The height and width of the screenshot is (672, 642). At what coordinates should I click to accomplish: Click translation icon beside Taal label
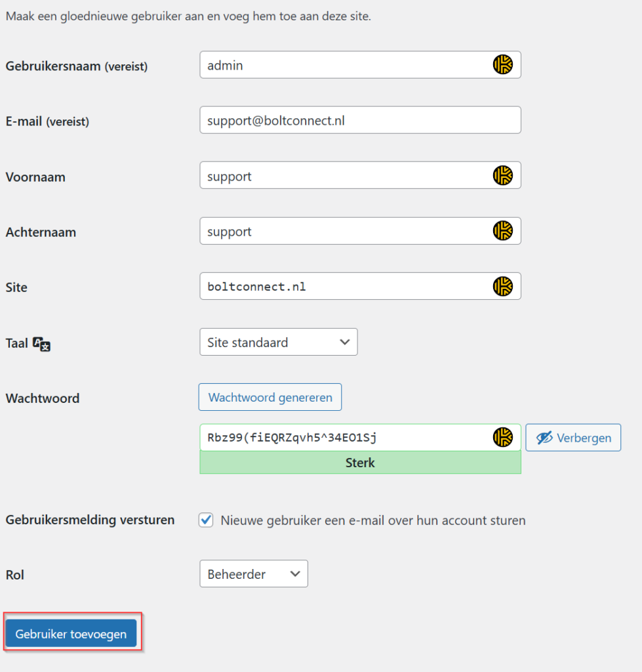click(41, 343)
